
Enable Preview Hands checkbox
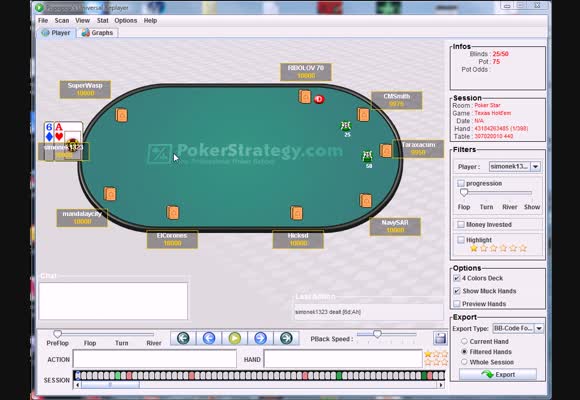tap(457, 304)
